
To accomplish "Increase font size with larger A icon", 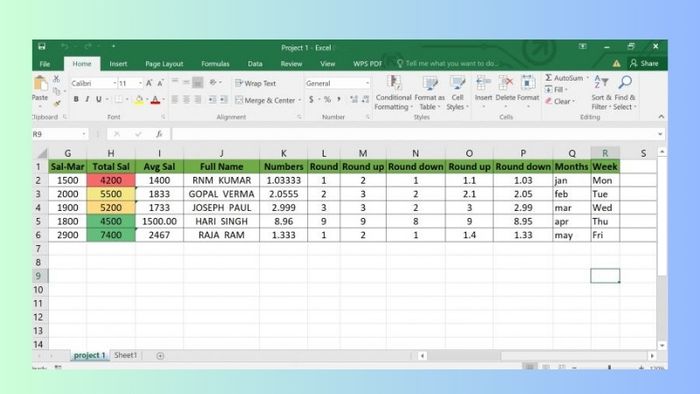I will 150,83.
